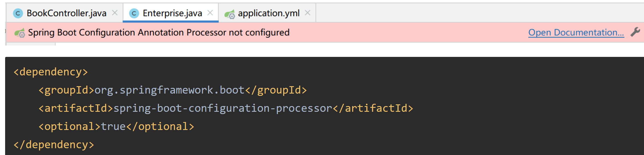Click the org.springframework.boot value text
This screenshot has width=644, height=155.
169,90
